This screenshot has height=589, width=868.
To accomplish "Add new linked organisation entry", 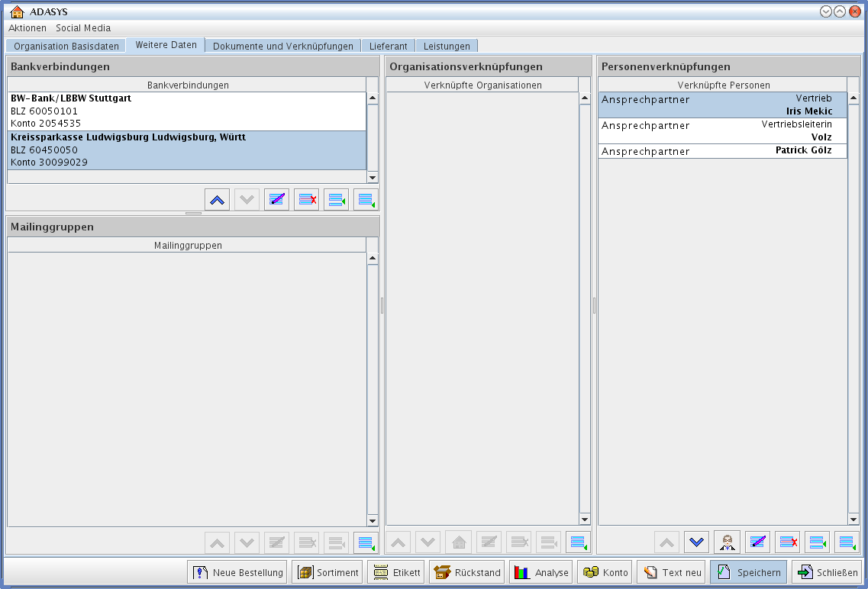I will (x=578, y=542).
